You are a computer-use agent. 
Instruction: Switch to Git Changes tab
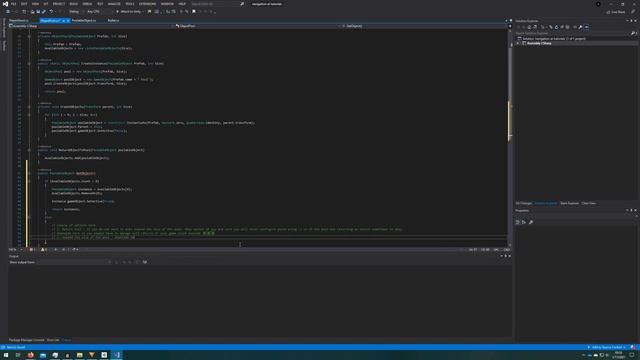click(524, 203)
